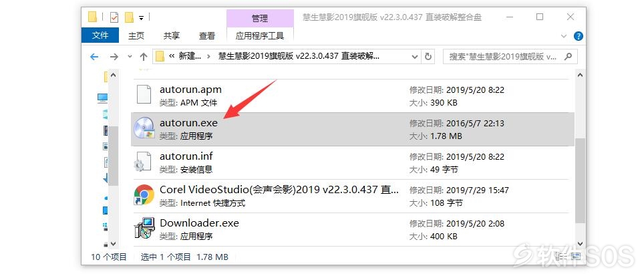This screenshot has height=274, width=644.
Task: Click the Properties checkmark quick access icon
Action: click(114, 17)
